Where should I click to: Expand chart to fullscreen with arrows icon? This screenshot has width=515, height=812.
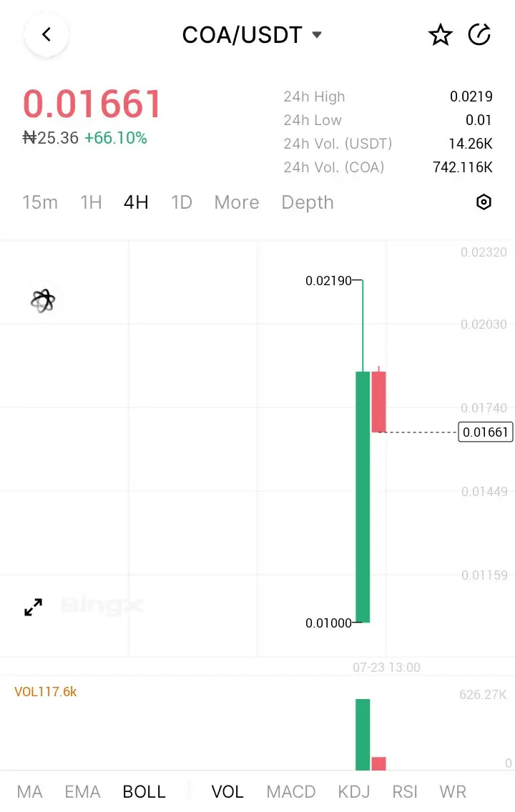[x=33, y=607]
